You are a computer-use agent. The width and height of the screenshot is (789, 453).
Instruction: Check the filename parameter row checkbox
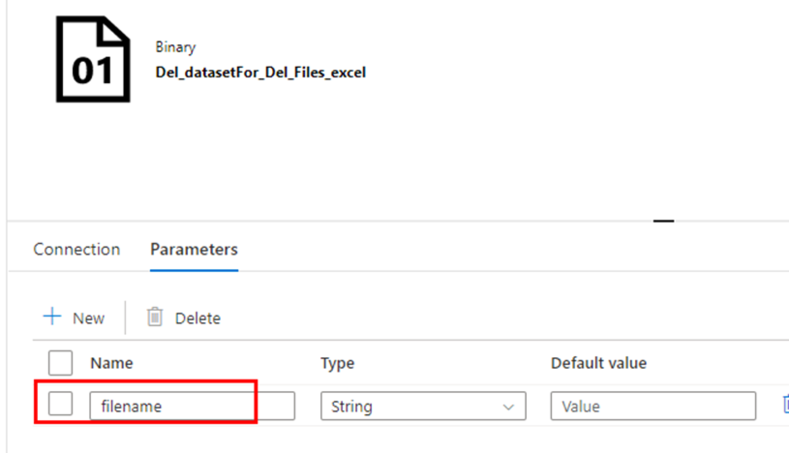[x=60, y=404]
